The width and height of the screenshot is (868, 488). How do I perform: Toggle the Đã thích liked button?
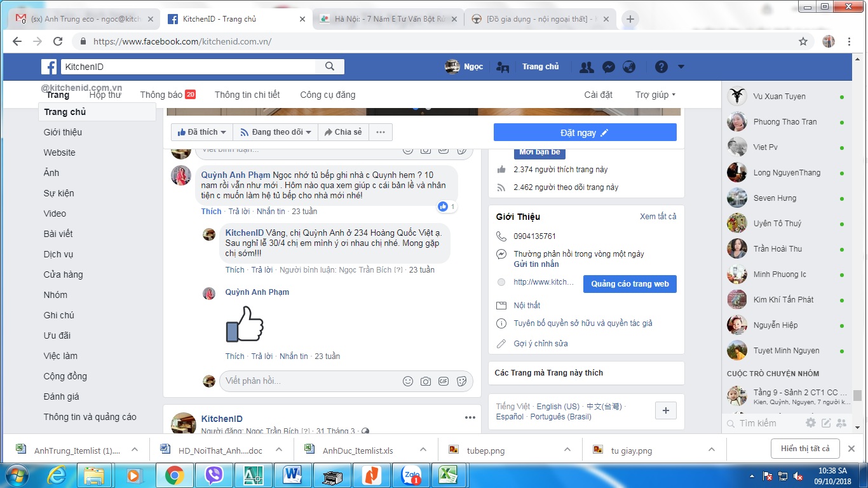click(202, 132)
